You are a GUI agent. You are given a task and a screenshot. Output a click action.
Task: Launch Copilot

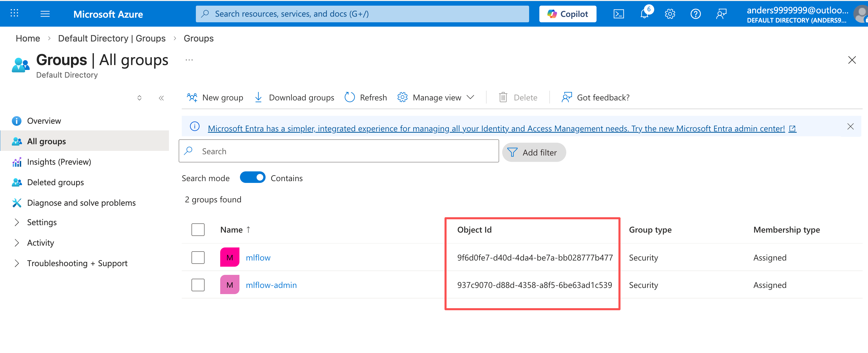click(568, 14)
